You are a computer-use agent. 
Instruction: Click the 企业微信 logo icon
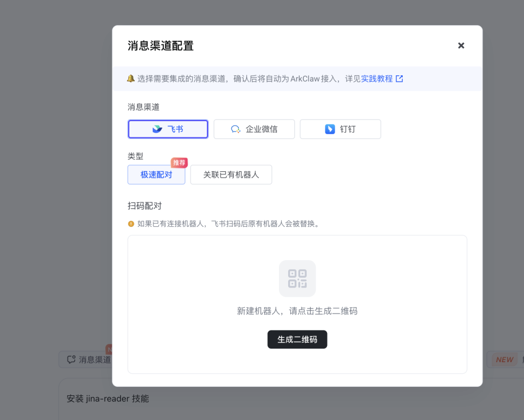coord(236,129)
